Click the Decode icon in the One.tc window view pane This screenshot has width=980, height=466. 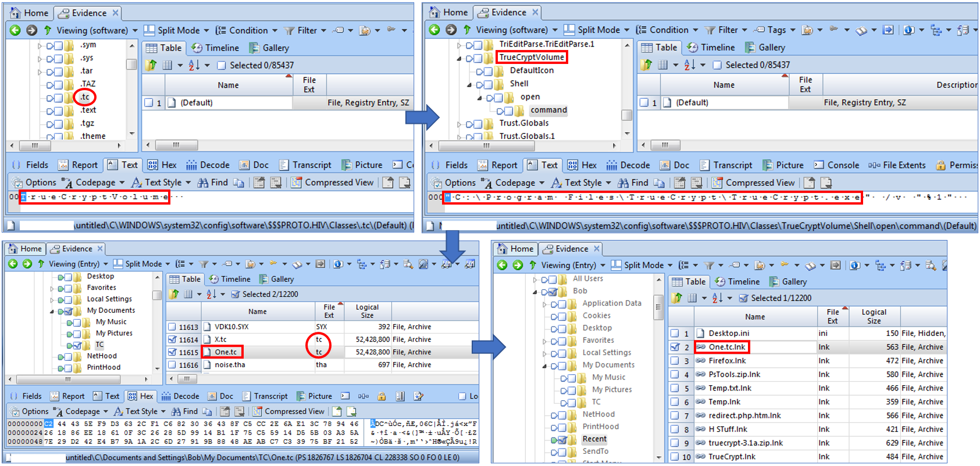click(x=166, y=396)
